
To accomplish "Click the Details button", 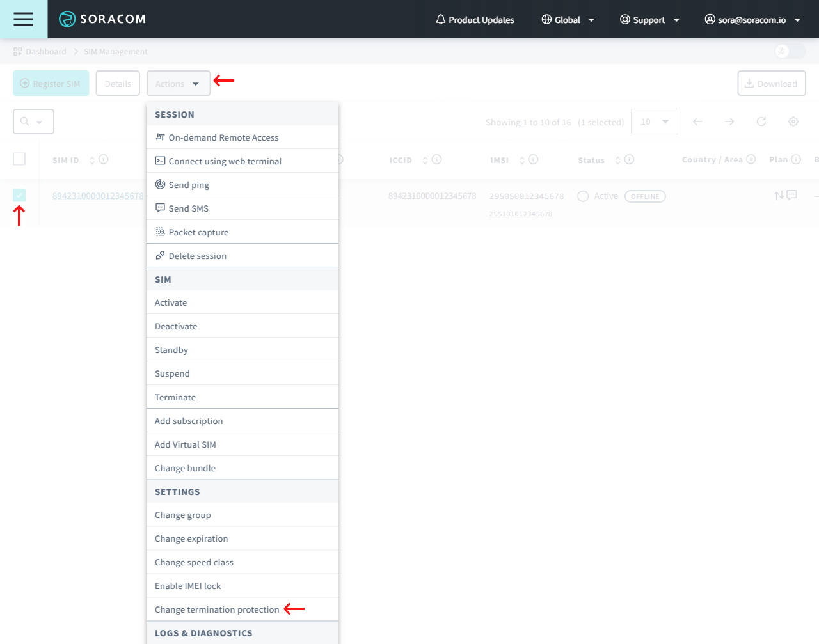I will [x=118, y=83].
